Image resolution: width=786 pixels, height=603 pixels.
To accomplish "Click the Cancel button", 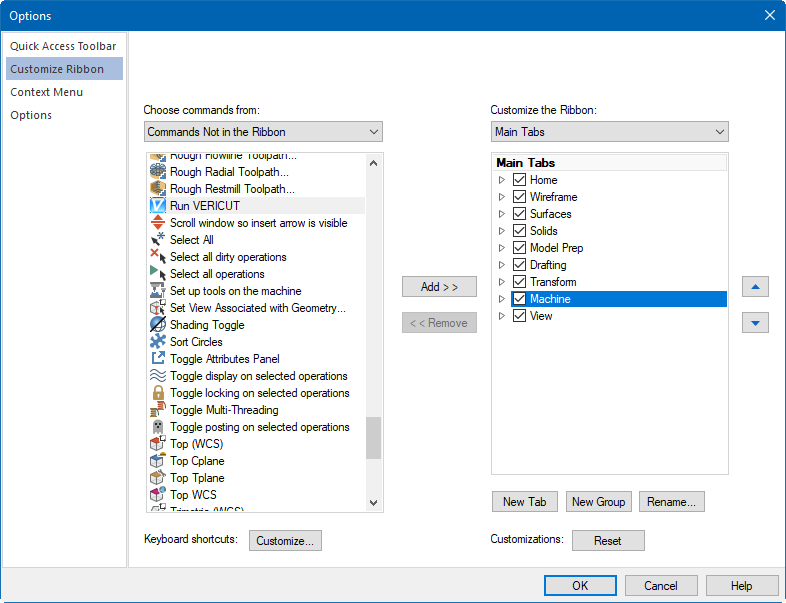I will (x=661, y=585).
